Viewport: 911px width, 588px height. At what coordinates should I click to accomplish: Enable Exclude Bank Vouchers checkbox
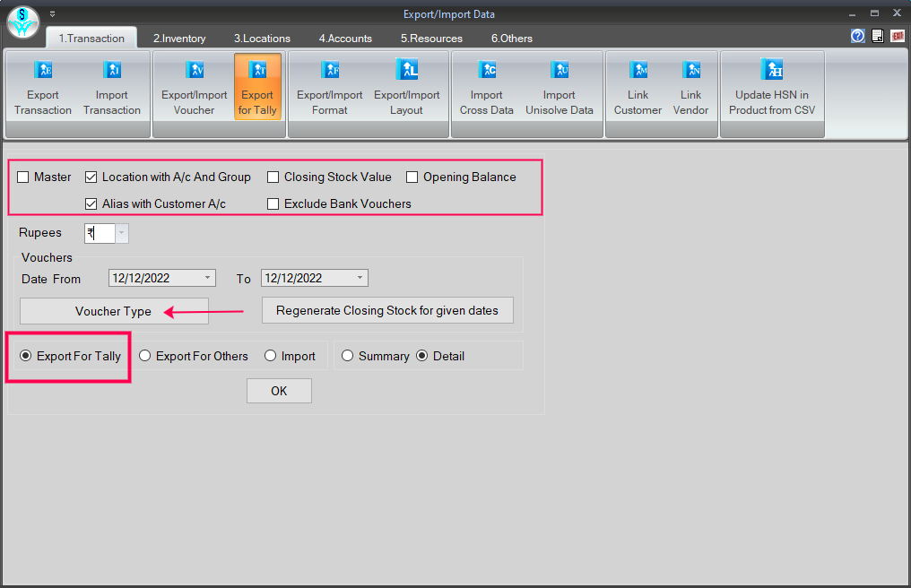pos(273,204)
